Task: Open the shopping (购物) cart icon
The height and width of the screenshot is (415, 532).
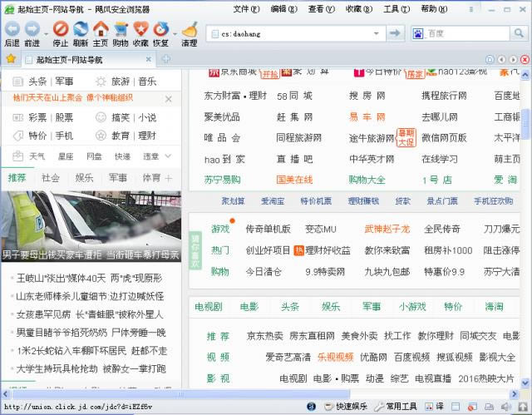Action: (121, 29)
